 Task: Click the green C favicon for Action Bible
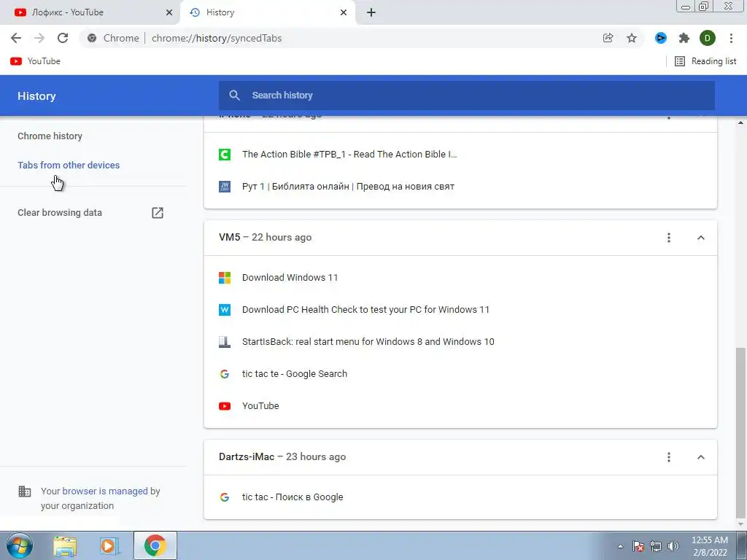[x=225, y=155]
